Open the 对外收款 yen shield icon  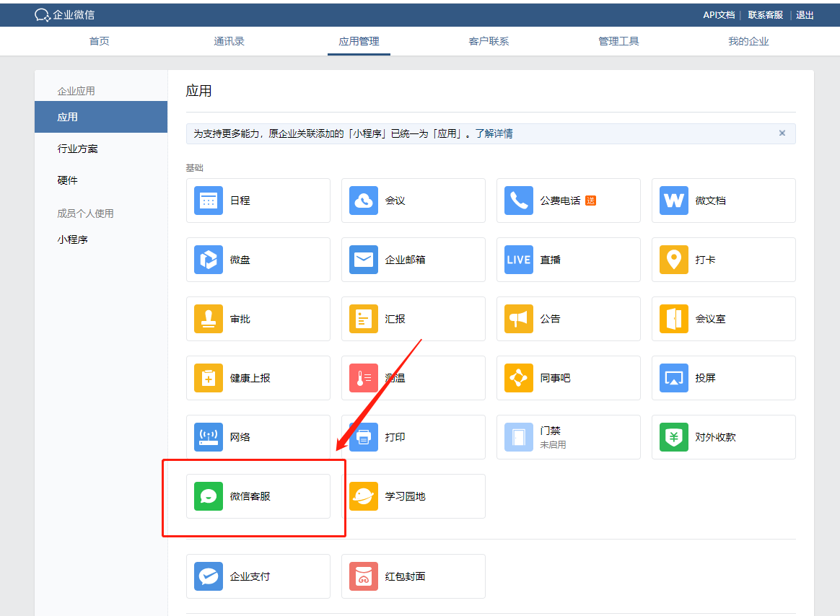(673, 437)
